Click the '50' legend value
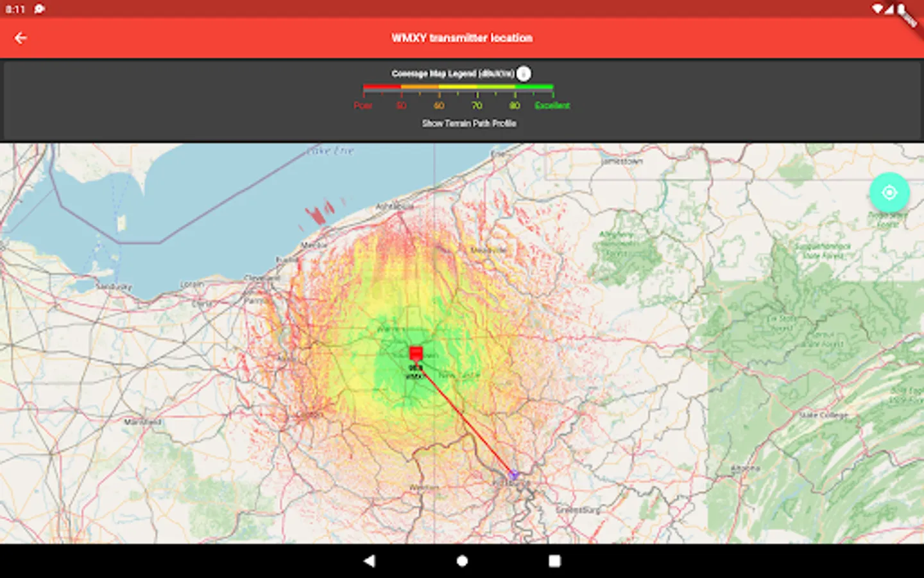Image resolution: width=924 pixels, height=578 pixels. pyautogui.click(x=401, y=105)
